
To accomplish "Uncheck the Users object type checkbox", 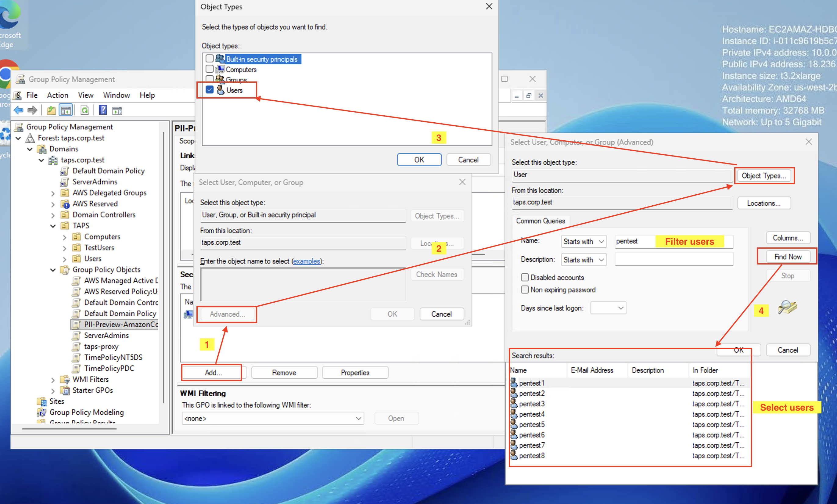I will [x=210, y=90].
